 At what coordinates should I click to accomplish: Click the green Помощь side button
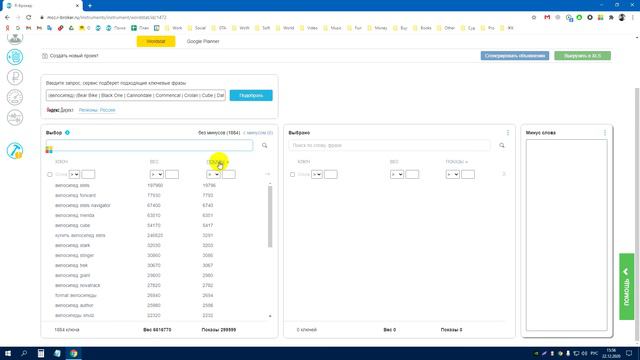pos(627,287)
